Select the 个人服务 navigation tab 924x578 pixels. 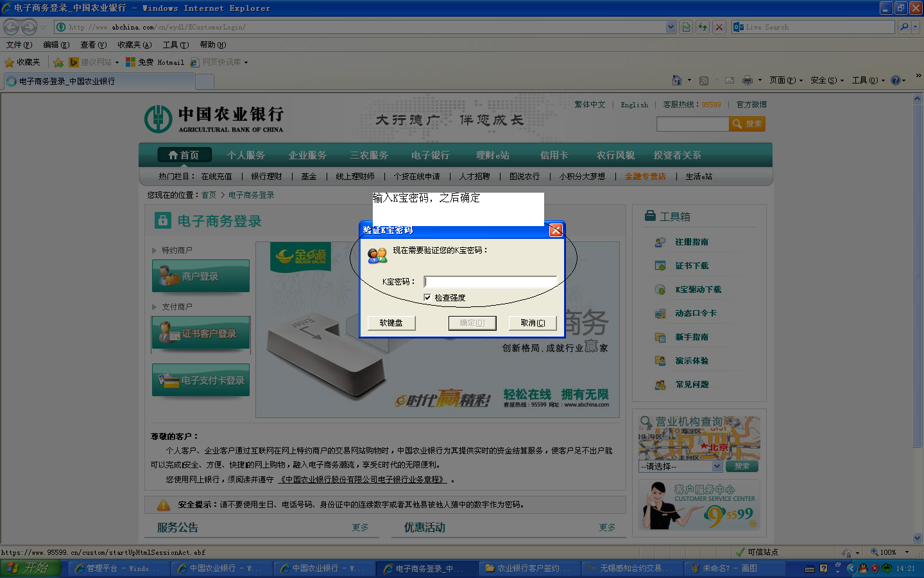[x=246, y=155]
